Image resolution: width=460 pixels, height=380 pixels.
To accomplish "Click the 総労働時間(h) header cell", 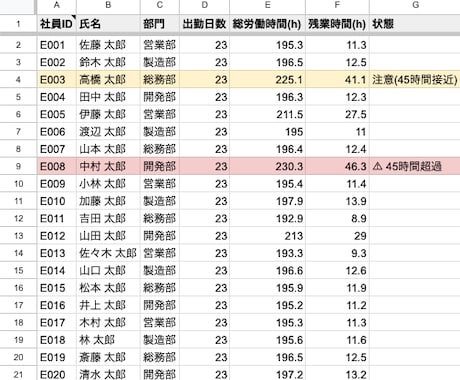I will tap(267, 24).
